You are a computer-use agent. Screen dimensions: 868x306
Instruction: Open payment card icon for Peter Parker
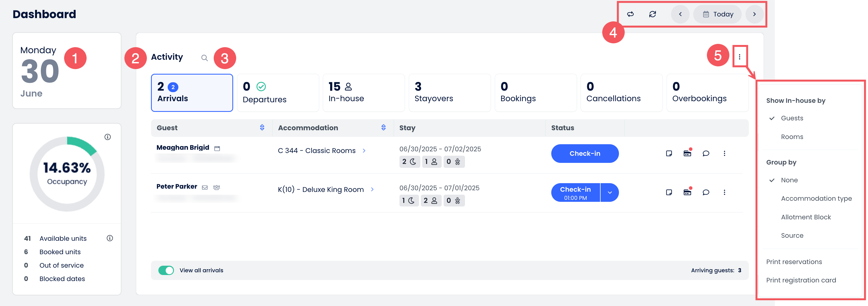tap(687, 192)
